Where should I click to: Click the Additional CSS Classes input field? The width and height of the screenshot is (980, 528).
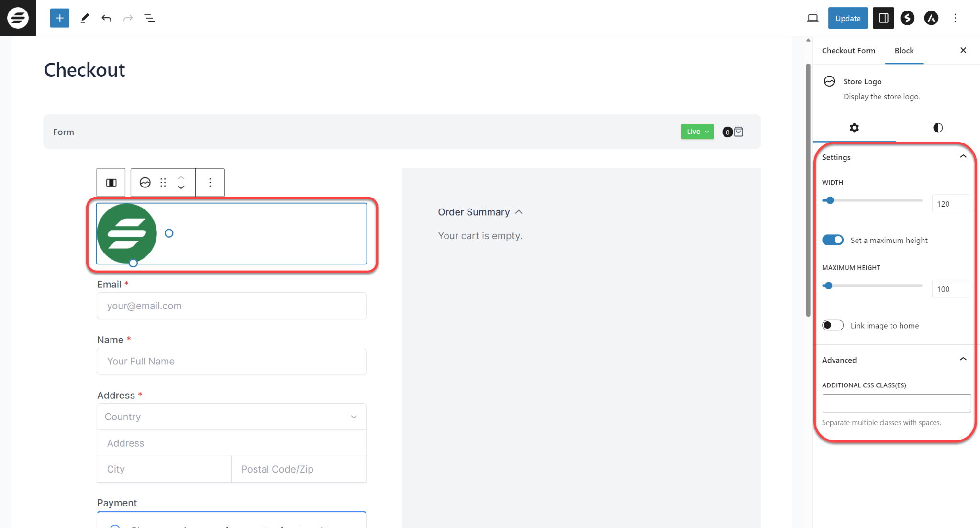pos(896,403)
